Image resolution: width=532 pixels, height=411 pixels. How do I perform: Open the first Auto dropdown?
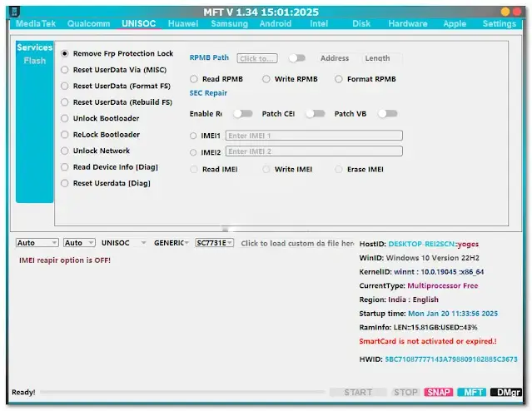[37, 243]
